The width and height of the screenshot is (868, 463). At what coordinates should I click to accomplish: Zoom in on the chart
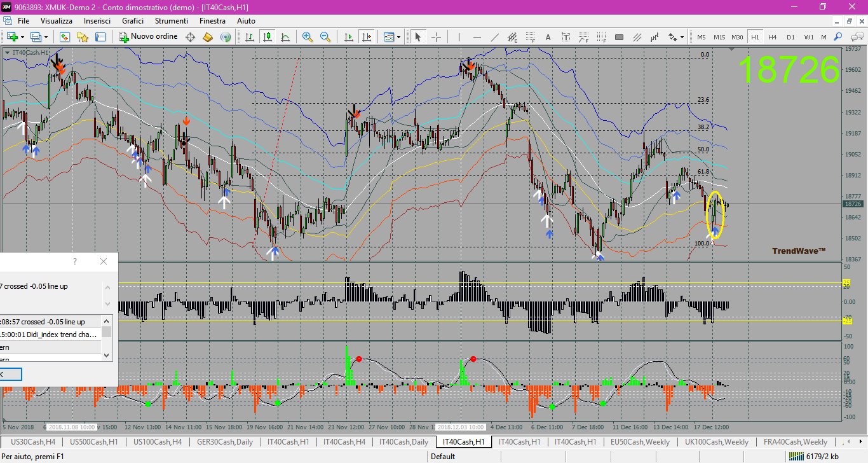tap(308, 37)
